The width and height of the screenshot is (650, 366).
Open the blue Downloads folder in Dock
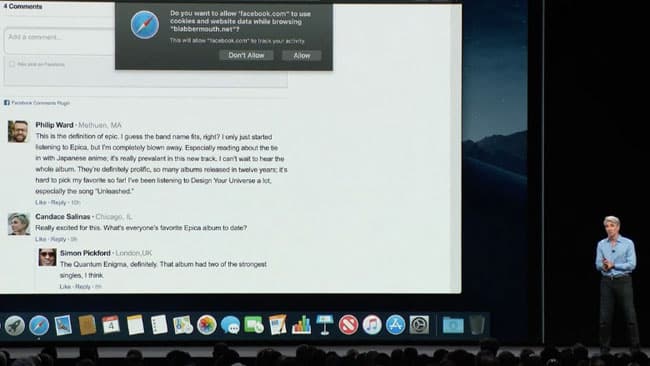453,325
